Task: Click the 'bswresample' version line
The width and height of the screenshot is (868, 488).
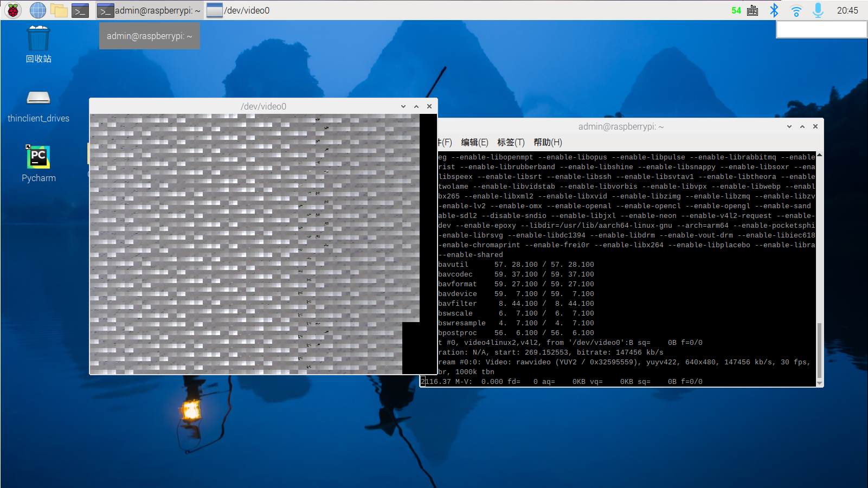Action: (516, 323)
